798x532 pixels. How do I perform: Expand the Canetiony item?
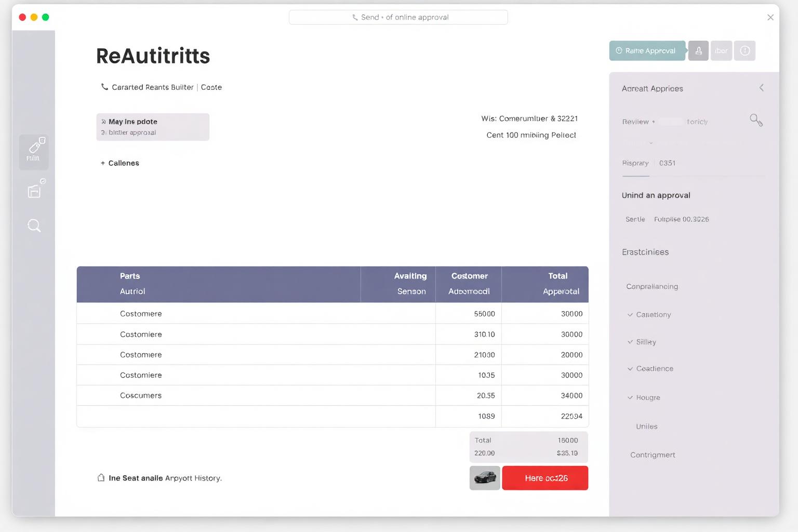(649, 315)
